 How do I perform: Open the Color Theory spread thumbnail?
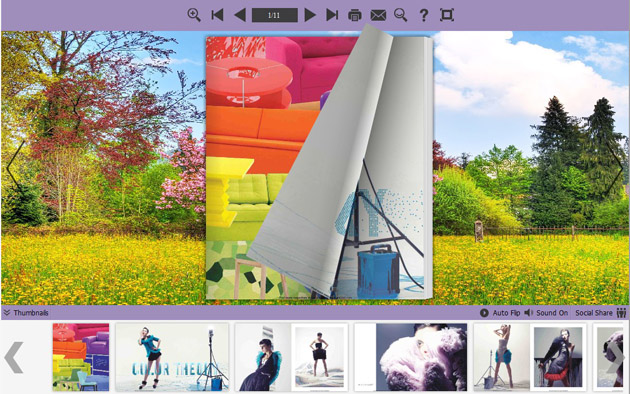coord(172,357)
